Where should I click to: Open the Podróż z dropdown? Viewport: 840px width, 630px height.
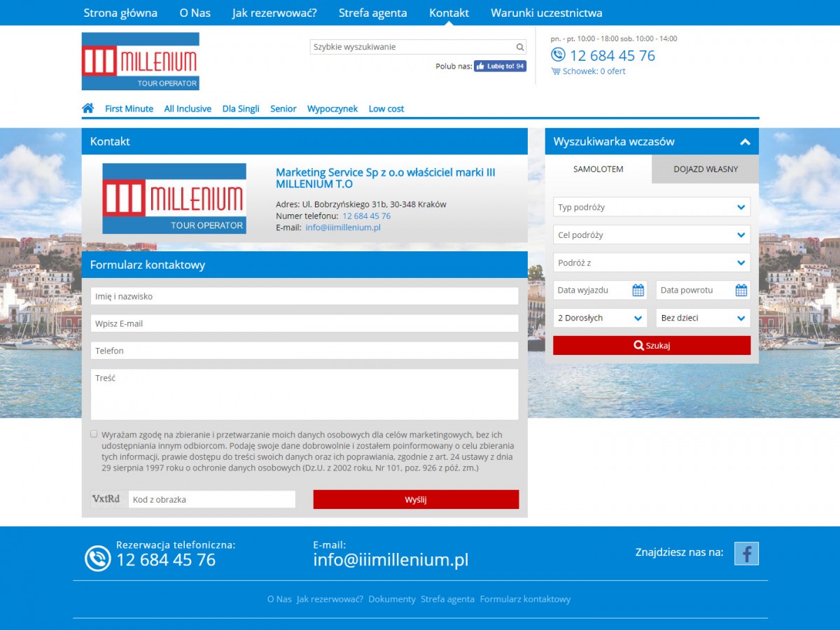pos(652,263)
